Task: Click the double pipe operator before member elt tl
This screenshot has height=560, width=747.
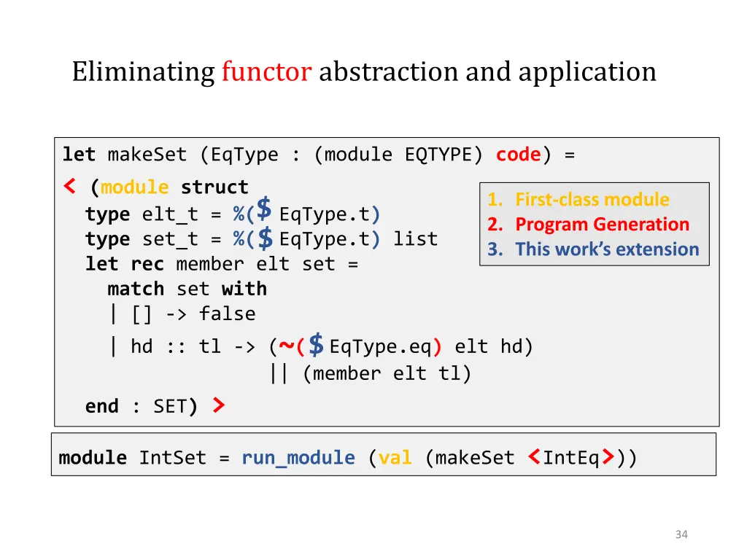Action: [278, 374]
